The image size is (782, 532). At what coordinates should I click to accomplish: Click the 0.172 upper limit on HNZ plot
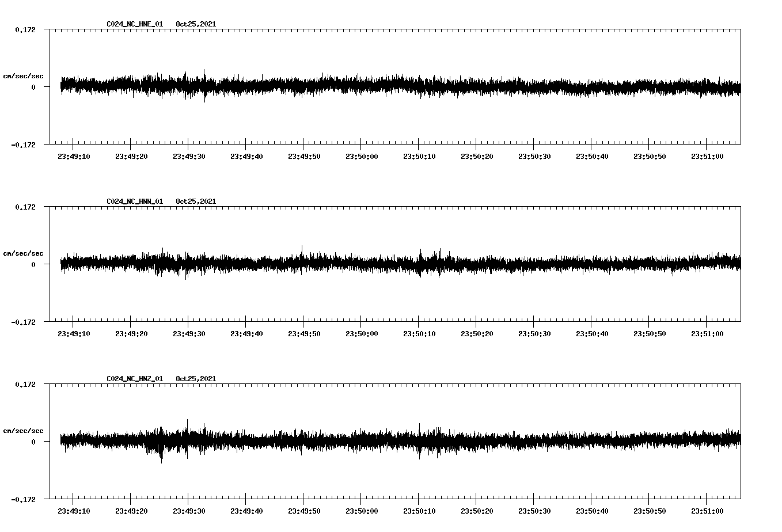tap(25, 383)
